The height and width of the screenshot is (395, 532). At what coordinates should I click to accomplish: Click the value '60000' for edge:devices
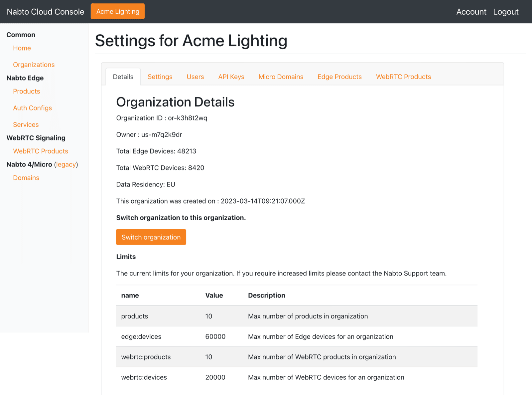click(215, 336)
